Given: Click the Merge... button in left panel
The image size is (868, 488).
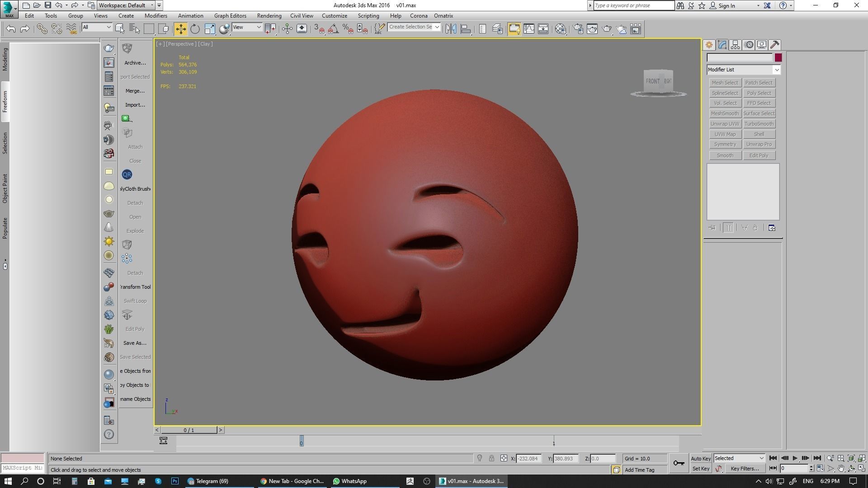Looking at the screenshot, I should [x=135, y=91].
